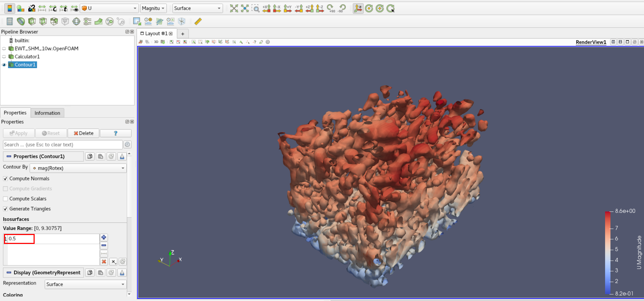Viewport: 644px width, 301px height.
Task: Toggle color legend visibility icon
Action: (10, 9)
